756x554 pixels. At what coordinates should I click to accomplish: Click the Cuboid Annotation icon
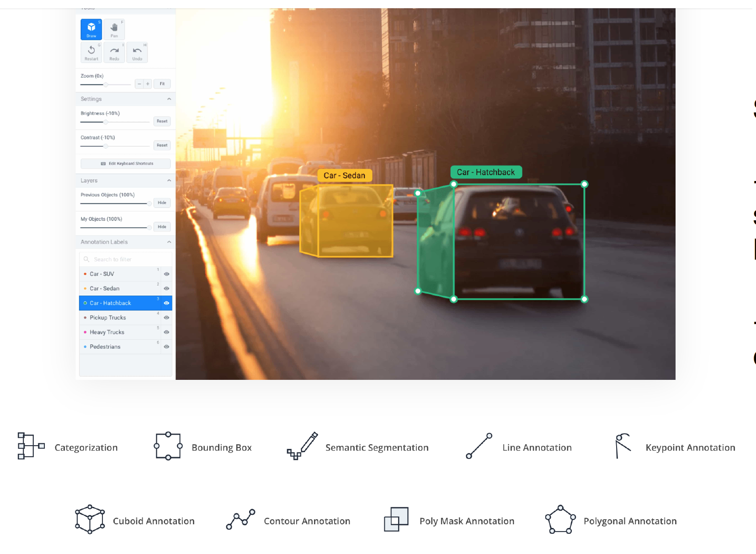click(x=90, y=519)
